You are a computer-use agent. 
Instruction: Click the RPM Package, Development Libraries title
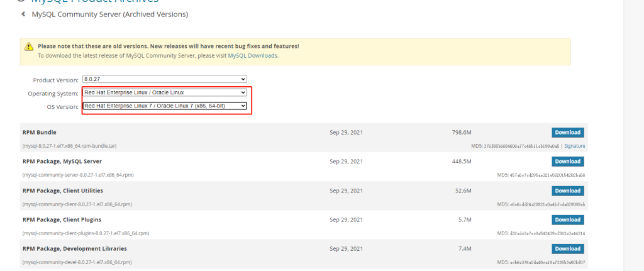pyautogui.click(x=74, y=248)
